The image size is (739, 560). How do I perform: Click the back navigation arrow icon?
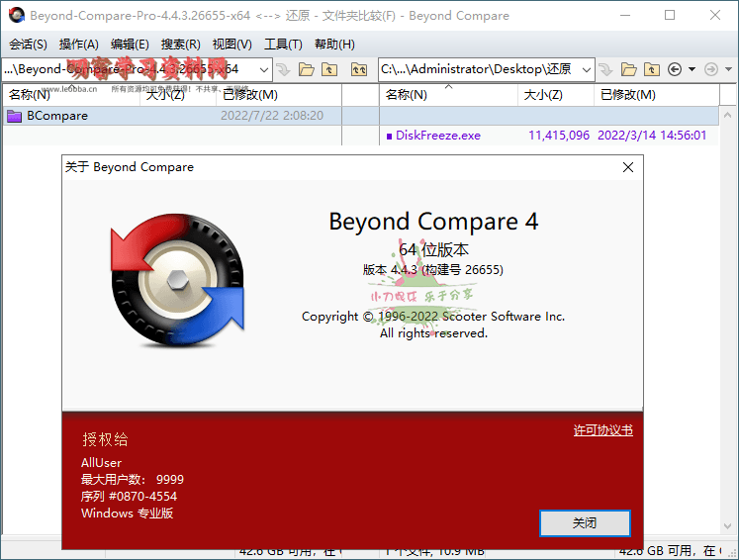coord(676,69)
